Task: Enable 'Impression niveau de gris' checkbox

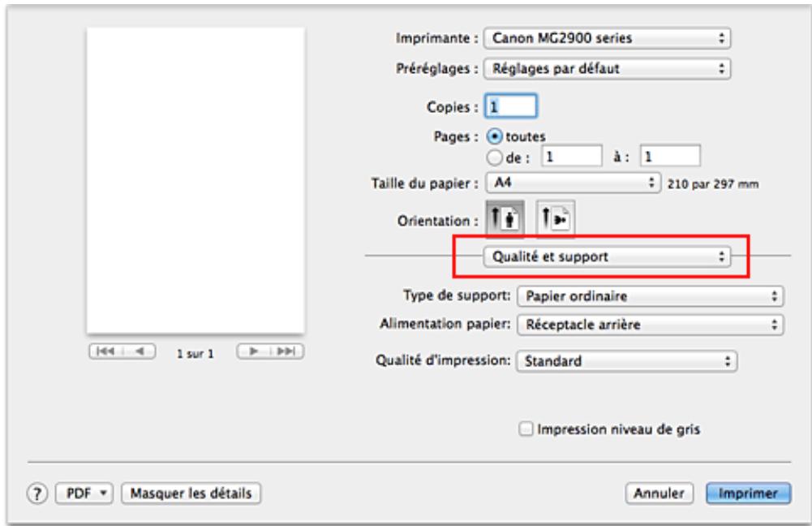Action: point(526,429)
